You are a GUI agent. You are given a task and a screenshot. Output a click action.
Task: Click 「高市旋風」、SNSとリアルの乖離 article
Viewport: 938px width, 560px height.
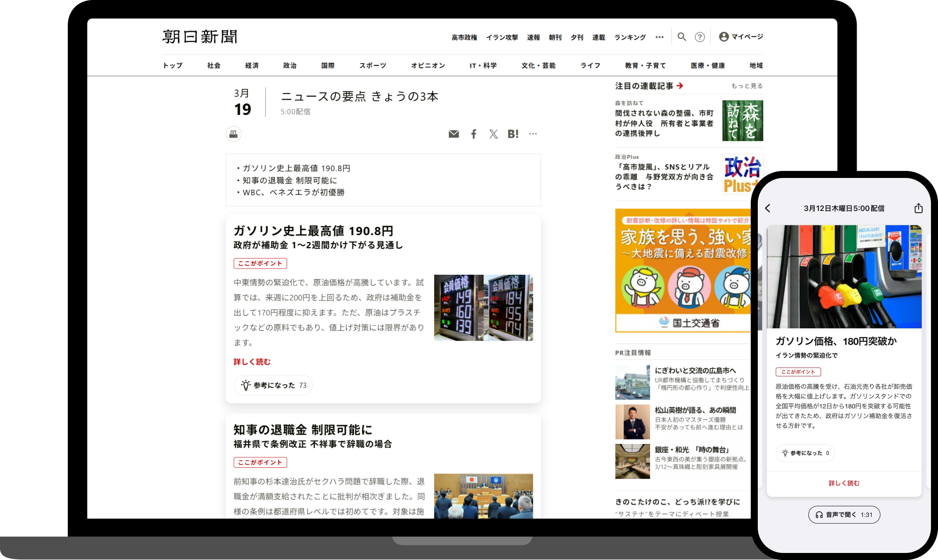664,177
